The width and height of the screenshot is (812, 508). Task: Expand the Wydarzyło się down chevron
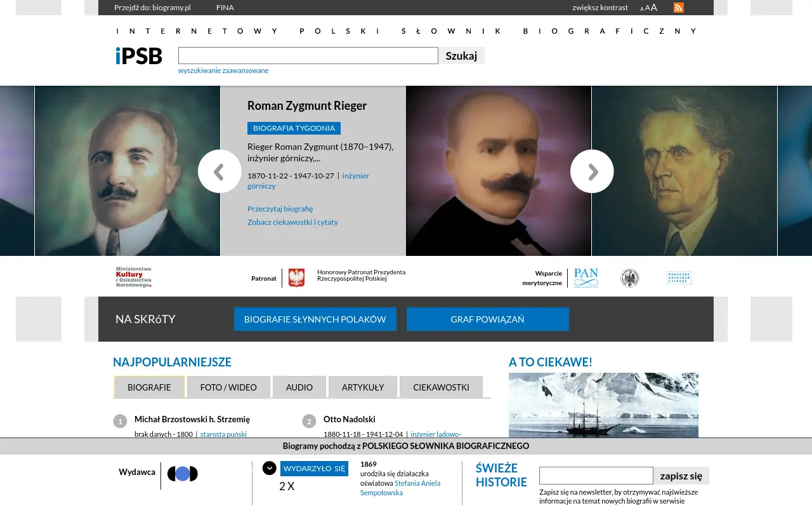coord(270,468)
